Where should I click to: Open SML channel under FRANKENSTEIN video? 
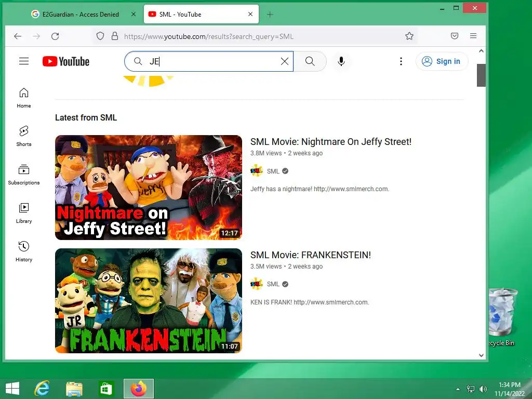273,284
